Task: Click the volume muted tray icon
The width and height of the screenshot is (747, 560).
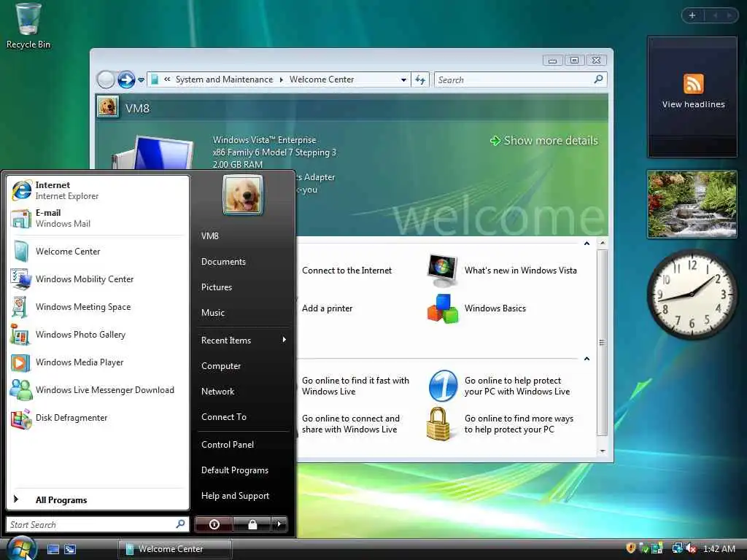Action: tap(691, 548)
